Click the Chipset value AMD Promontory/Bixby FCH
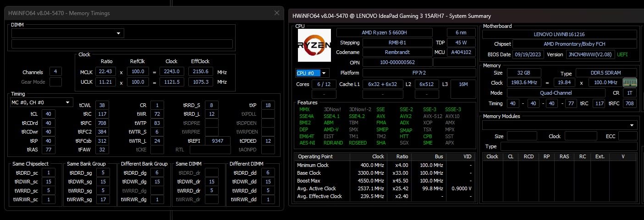 coord(574,44)
